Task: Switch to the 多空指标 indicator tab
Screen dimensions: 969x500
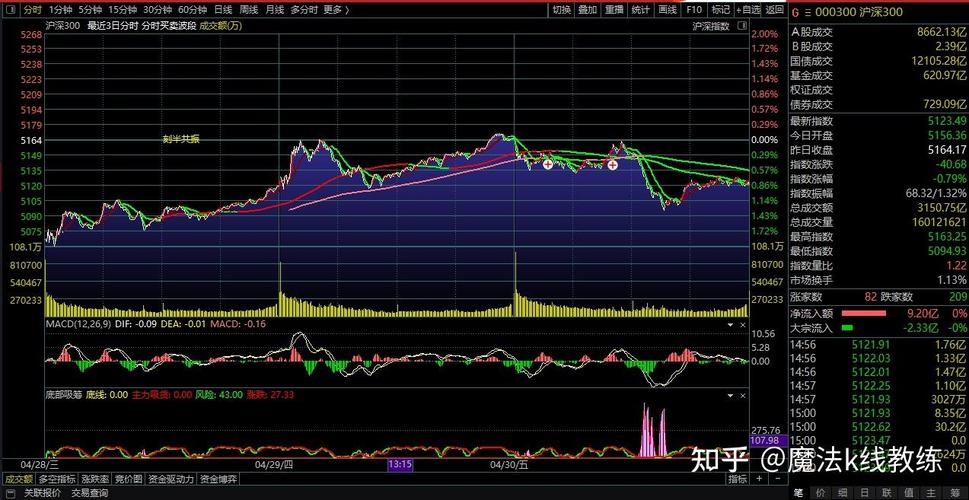Action: pyautogui.click(x=59, y=478)
